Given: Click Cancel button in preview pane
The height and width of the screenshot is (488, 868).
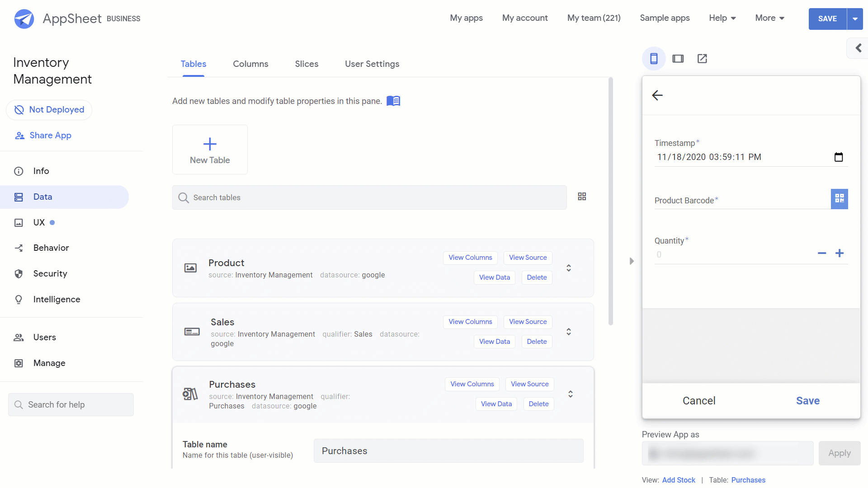Looking at the screenshot, I should (698, 400).
